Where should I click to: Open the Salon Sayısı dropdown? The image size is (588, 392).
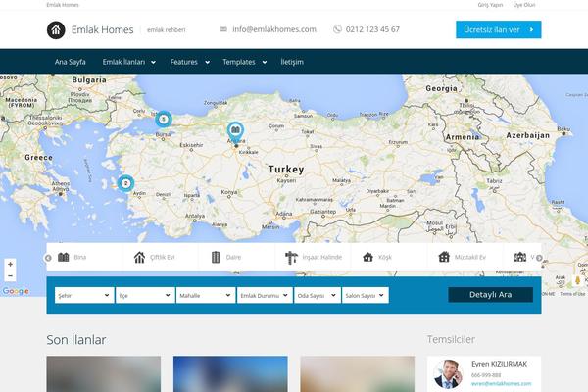coord(366,295)
